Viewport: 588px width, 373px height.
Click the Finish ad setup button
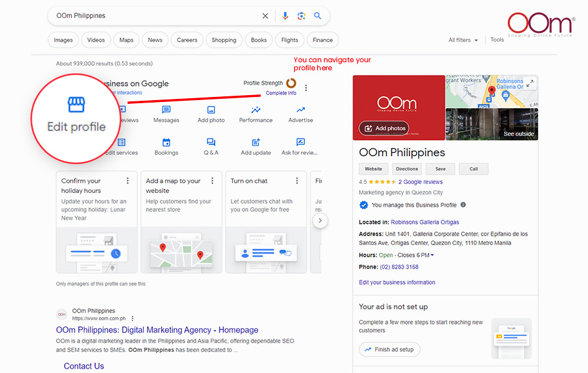(390, 349)
